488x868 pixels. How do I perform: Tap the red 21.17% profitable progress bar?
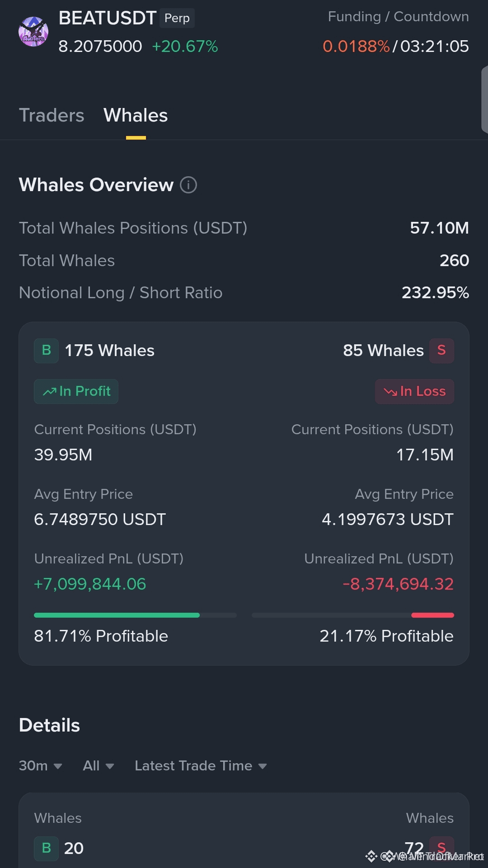[x=353, y=615]
